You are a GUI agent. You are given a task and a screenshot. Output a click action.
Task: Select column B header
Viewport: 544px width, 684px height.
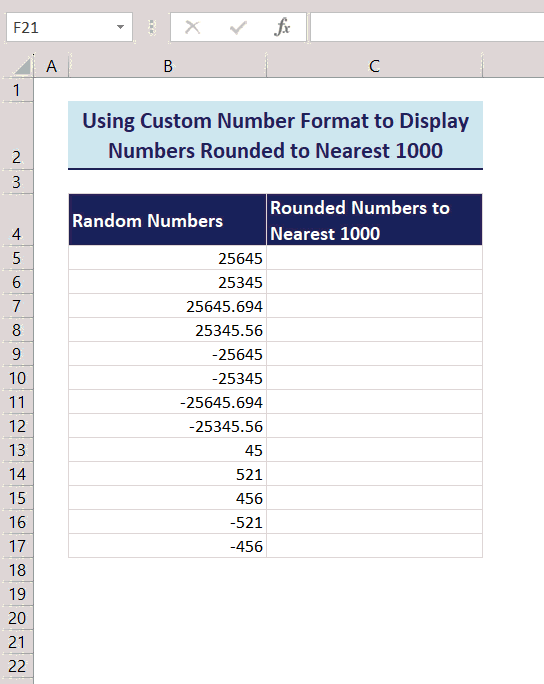click(168, 66)
